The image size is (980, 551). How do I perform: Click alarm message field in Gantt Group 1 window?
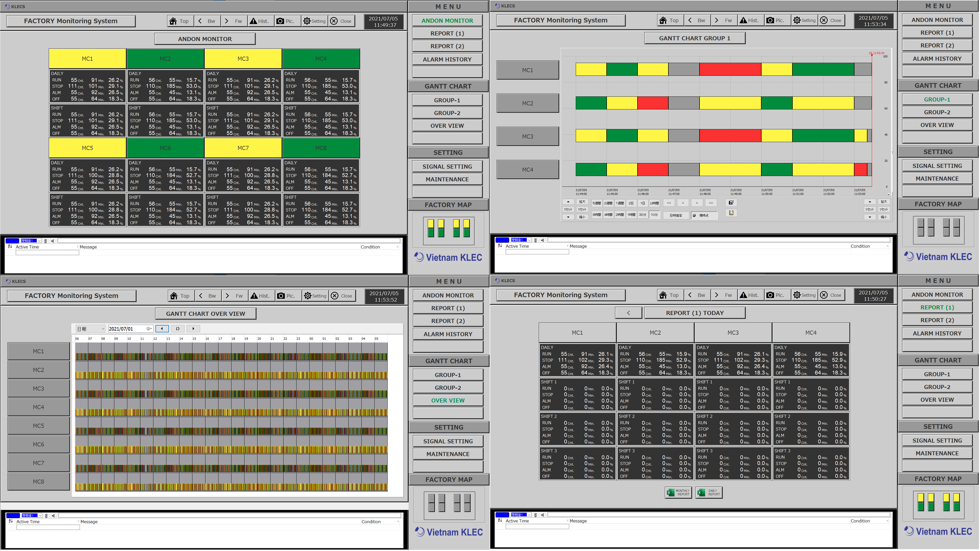[x=719, y=240]
